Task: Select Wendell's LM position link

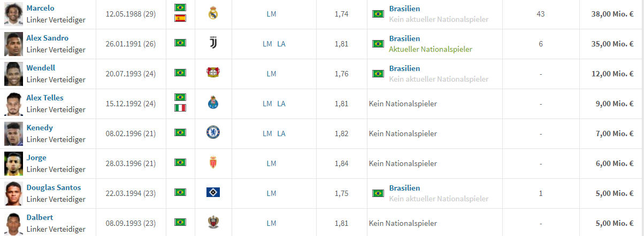Action: [x=271, y=74]
